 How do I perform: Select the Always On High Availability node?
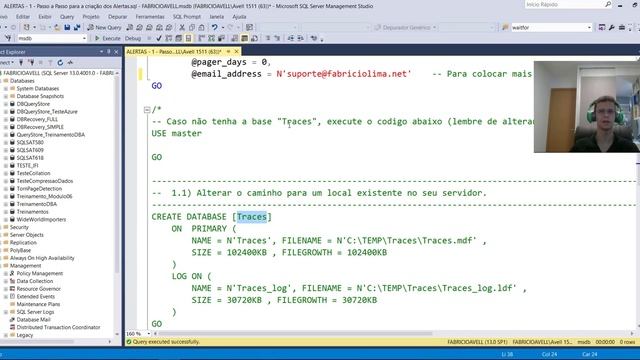tap(42, 258)
